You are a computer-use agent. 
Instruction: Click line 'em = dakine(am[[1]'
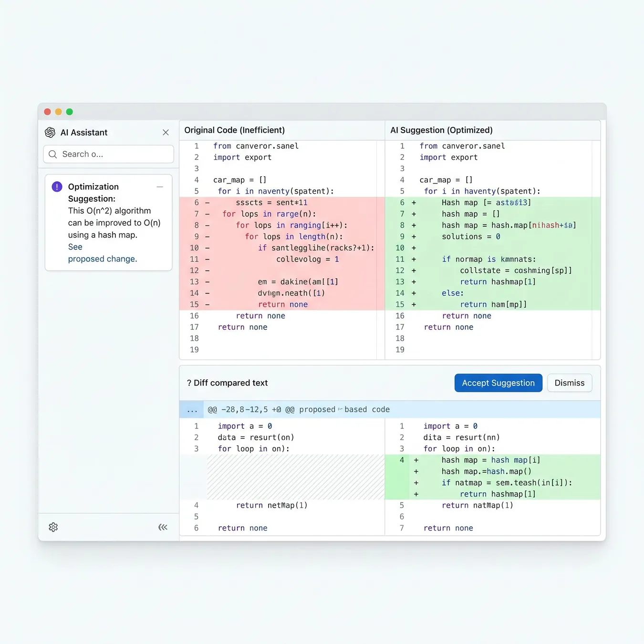coord(298,282)
